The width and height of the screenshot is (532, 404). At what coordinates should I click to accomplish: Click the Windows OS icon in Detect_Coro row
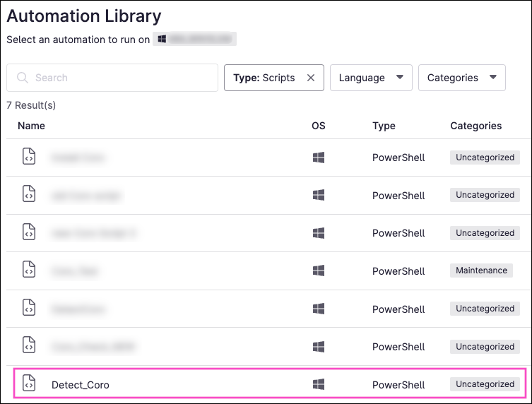(319, 384)
